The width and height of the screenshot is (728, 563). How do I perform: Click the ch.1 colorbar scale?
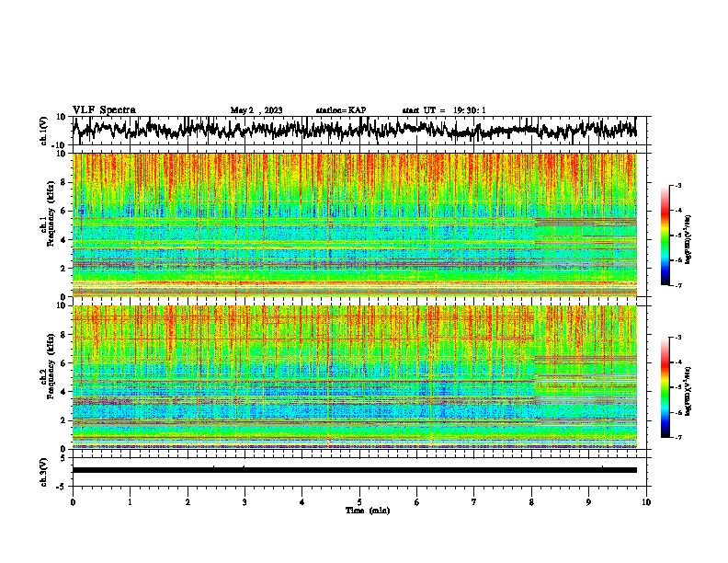665,236
